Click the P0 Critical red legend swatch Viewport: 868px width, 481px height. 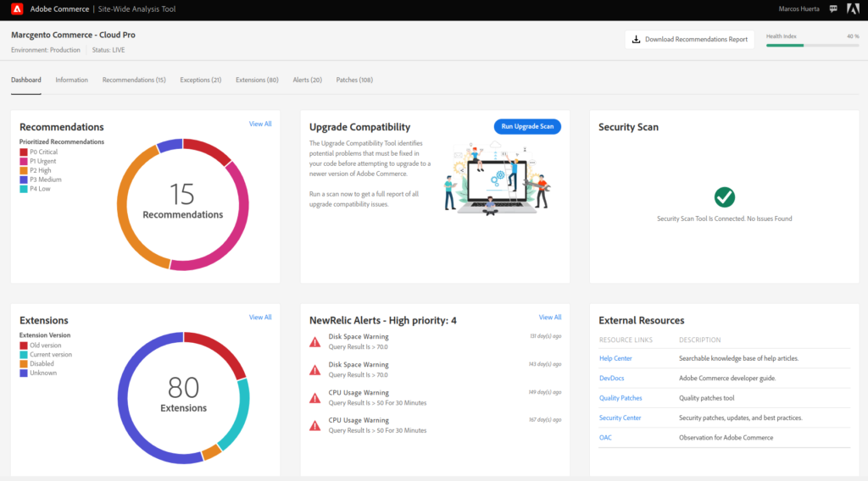point(24,152)
